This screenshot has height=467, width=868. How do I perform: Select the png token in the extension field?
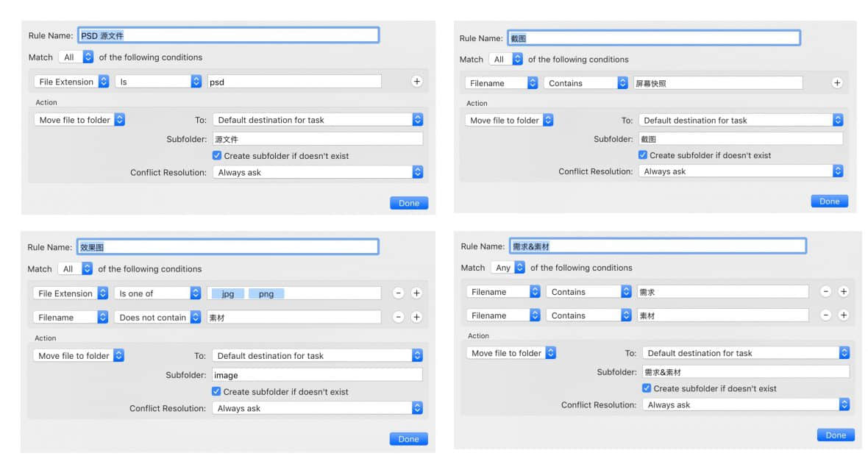266,293
